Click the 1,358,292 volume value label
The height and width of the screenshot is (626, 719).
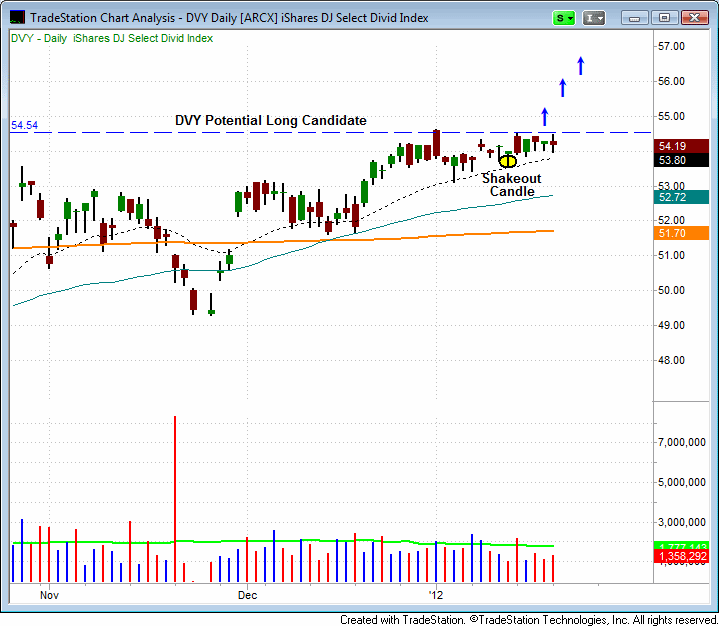tap(681, 556)
